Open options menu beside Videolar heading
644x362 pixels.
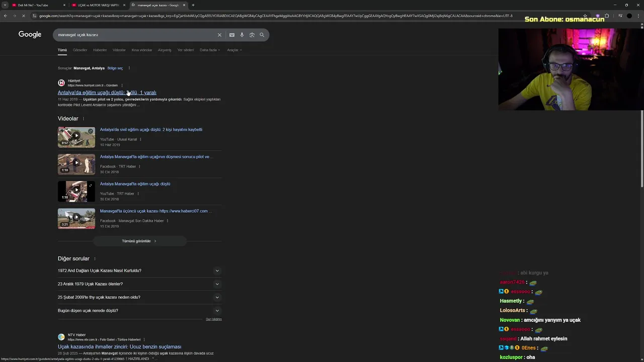pyautogui.click(x=84, y=119)
